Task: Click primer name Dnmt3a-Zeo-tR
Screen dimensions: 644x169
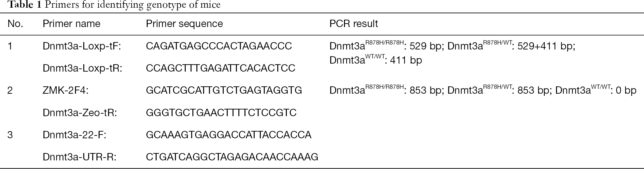Action: [x=80, y=113]
